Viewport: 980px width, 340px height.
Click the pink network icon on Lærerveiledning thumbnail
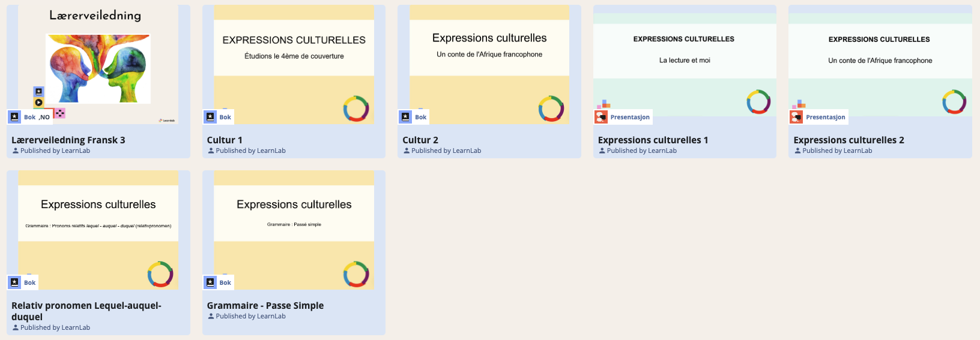tap(59, 113)
